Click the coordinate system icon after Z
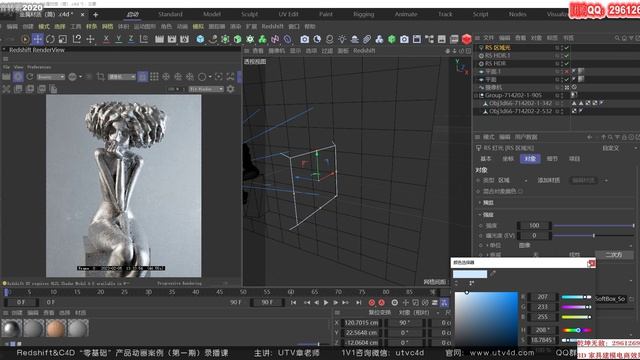The image size is (640, 360). coord(144,39)
